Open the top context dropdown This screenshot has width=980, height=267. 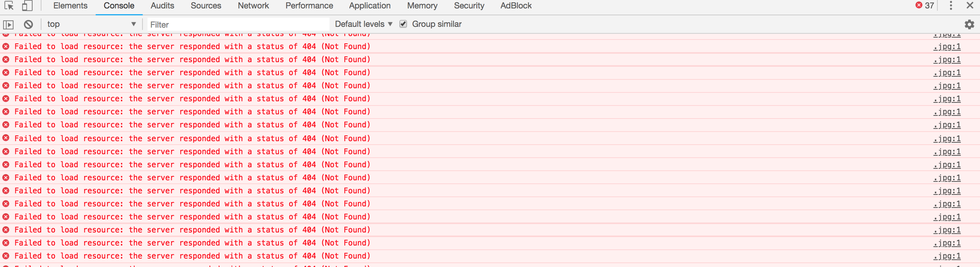point(91,24)
